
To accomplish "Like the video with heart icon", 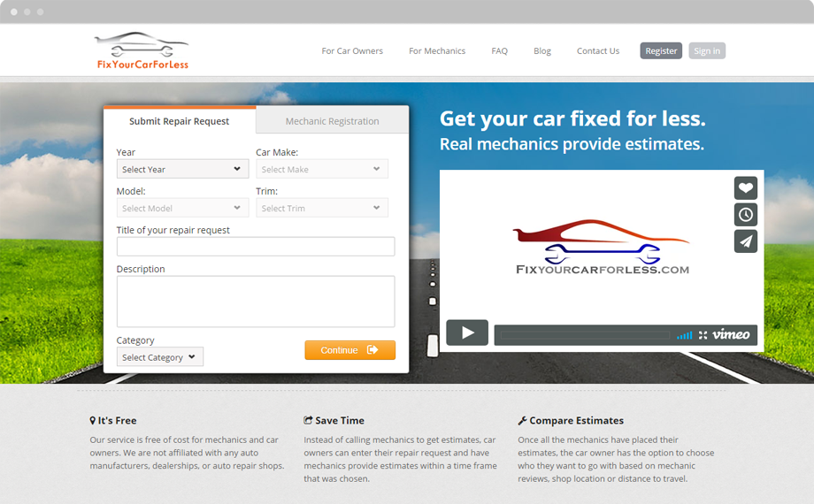I will point(746,188).
